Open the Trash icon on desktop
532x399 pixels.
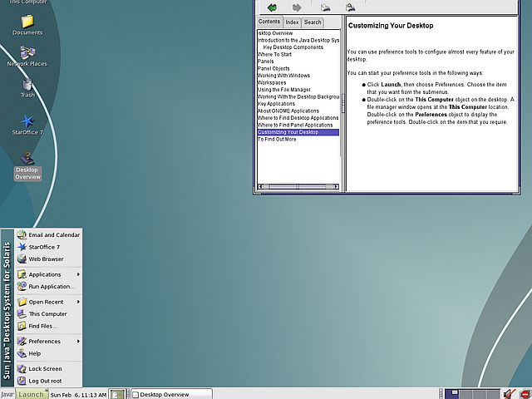click(x=27, y=84)
